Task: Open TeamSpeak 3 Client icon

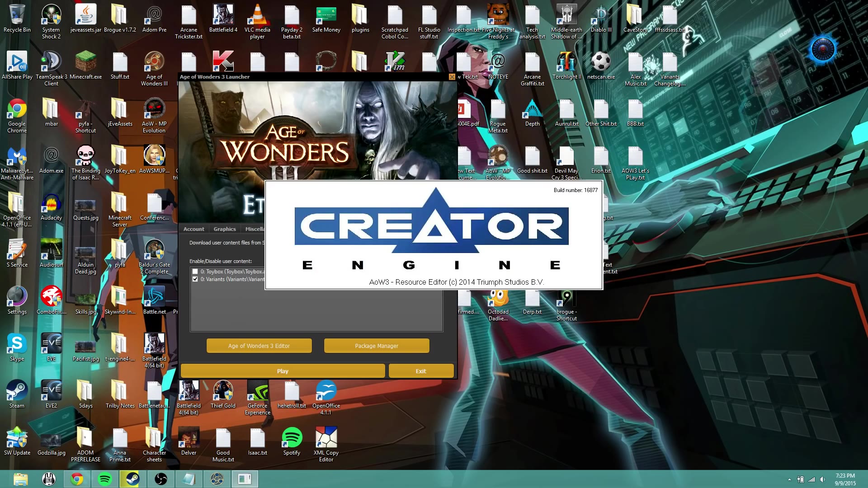Action: pyautogui.click(x=51, y=68)
